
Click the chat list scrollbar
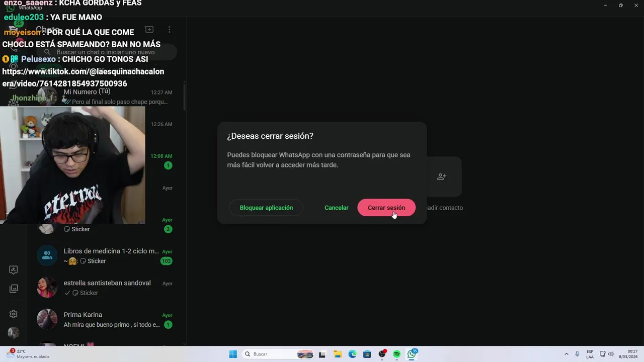pos(184,97)
